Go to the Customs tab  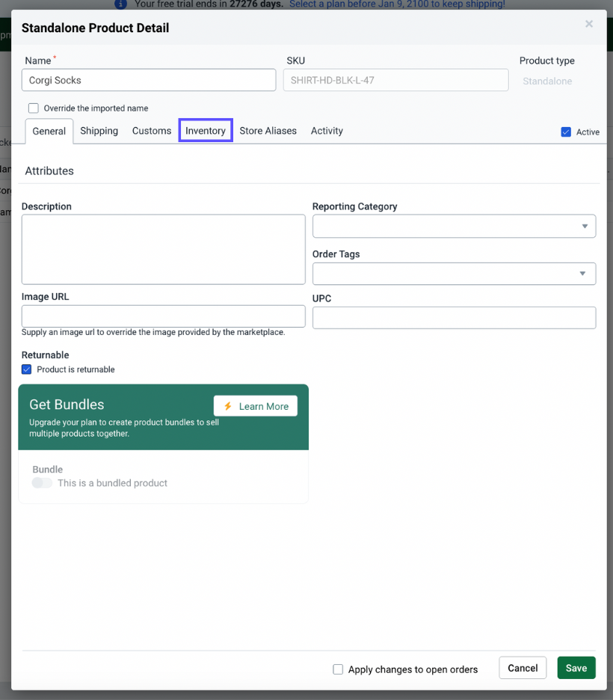coord(152,131)
